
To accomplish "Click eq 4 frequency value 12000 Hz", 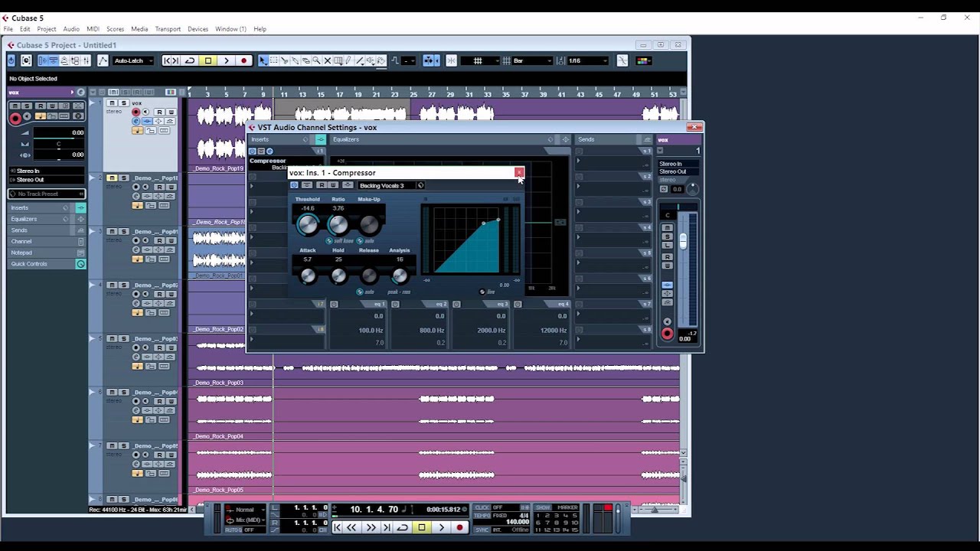I will (553, 331).
